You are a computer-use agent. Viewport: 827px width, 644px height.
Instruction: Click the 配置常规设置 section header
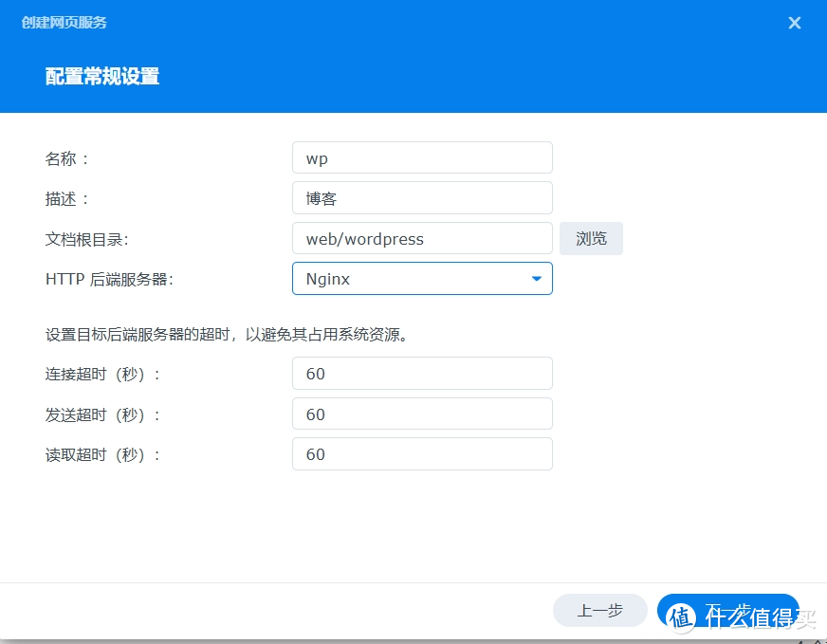101,77
